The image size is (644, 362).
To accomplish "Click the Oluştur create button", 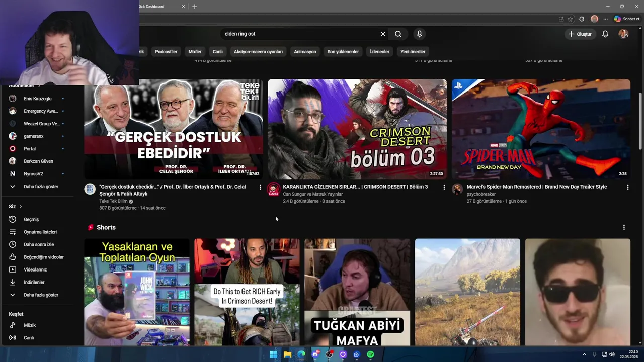I will pyautogui.click(x=580, y=34).
